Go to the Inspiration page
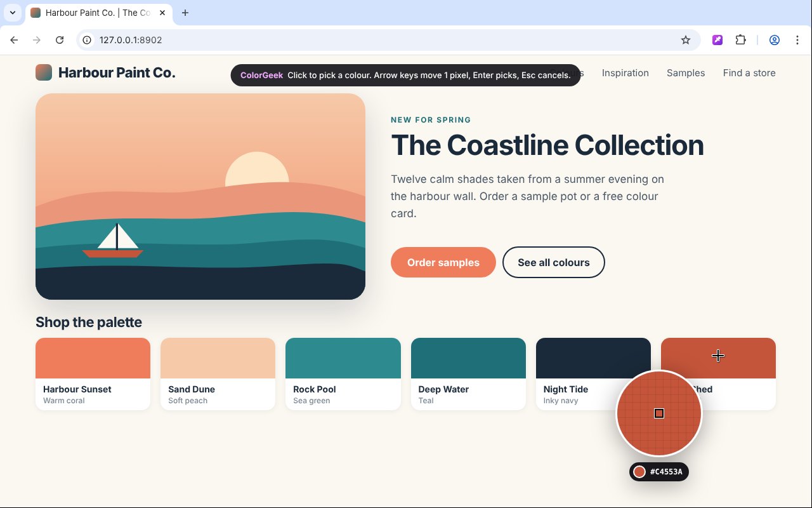812x508 pixels. [x=625, y=73]
